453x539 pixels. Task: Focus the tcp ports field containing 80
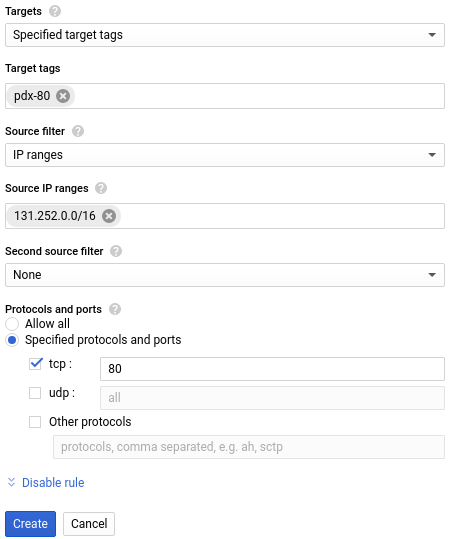272,369
